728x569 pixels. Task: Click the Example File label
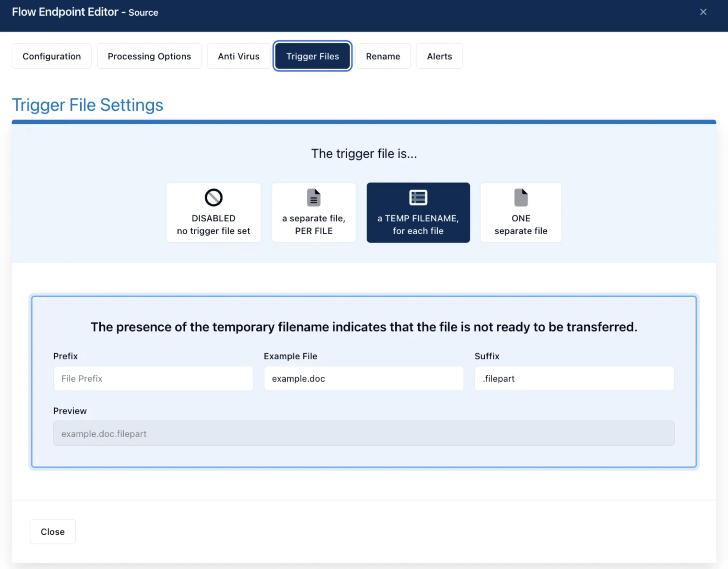coord(291,356)
